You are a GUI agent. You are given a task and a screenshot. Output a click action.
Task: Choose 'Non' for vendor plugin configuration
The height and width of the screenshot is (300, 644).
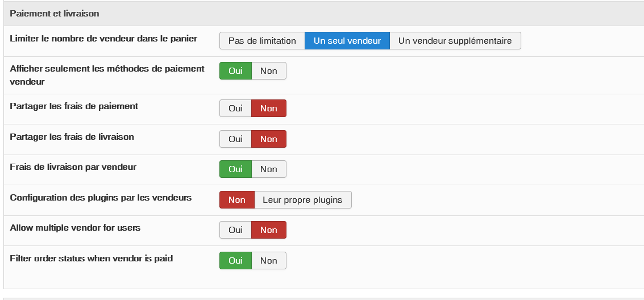click(x=236, y=200)
